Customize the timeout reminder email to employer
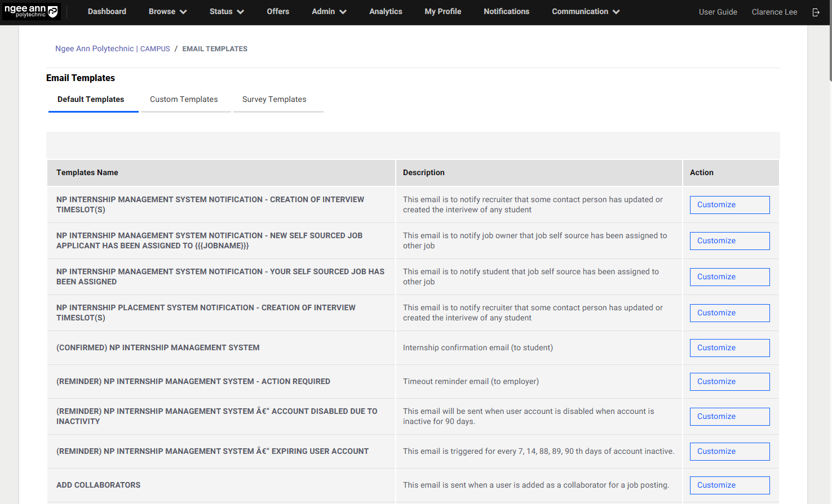 click(x=729, y=381)
